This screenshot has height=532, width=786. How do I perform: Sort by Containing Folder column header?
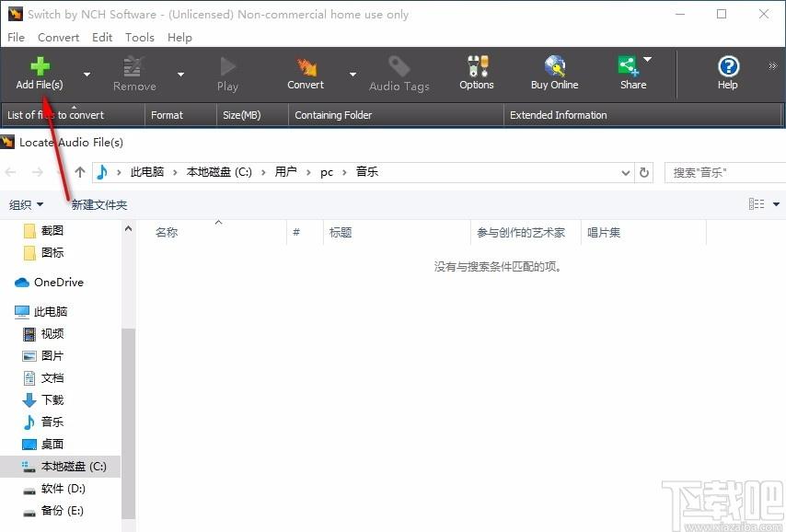[396, 115]
